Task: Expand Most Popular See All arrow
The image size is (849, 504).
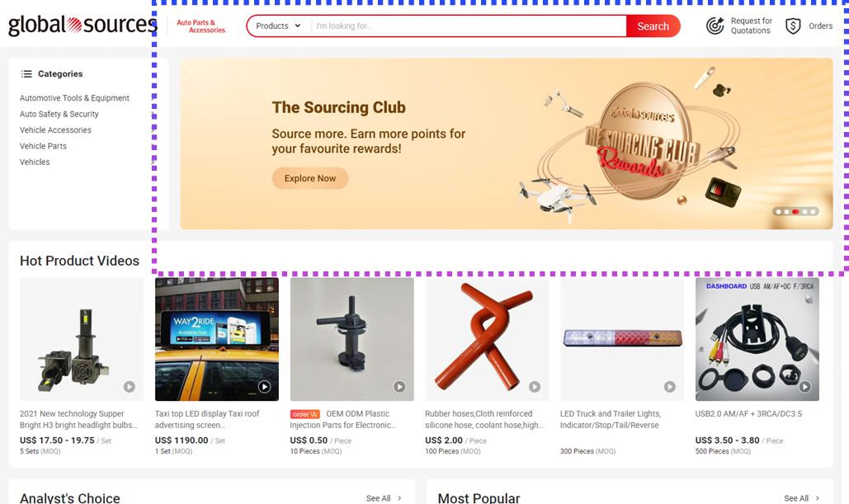Action: 818,498
